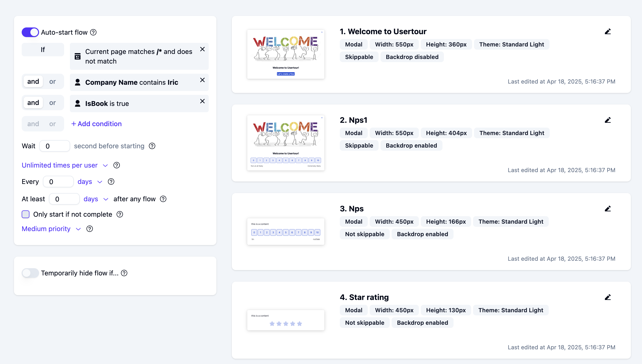The height and width of the screenshot is (364, 642).
Task: Switch the Company Name condition to or
Action: click(52, 82)
